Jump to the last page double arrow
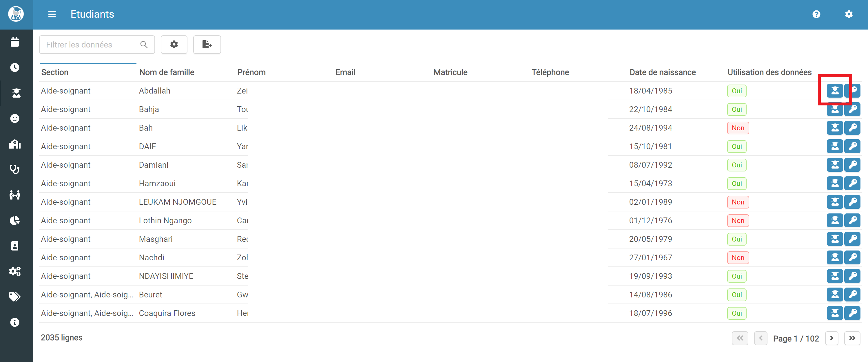 [x=852, y=338]
